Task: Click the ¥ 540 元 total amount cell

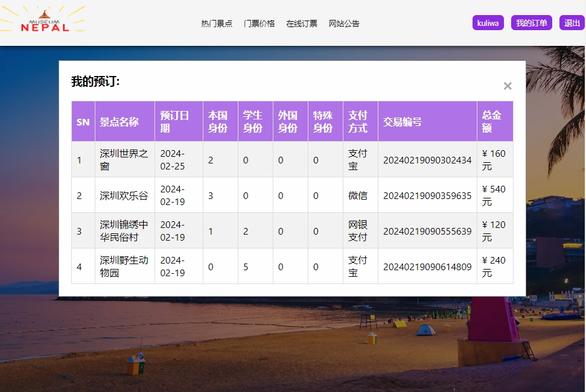Action: (x=494, y=195)
